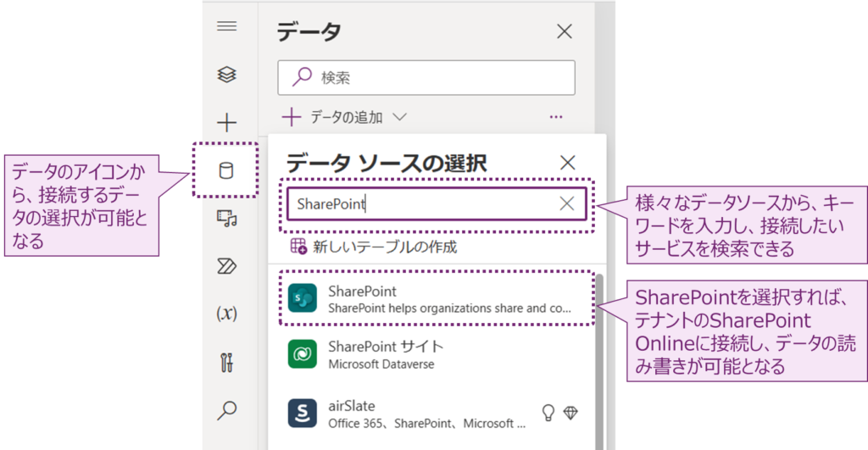
Task: Click the airSlate logo icon
Action: [x=303, y=414]
